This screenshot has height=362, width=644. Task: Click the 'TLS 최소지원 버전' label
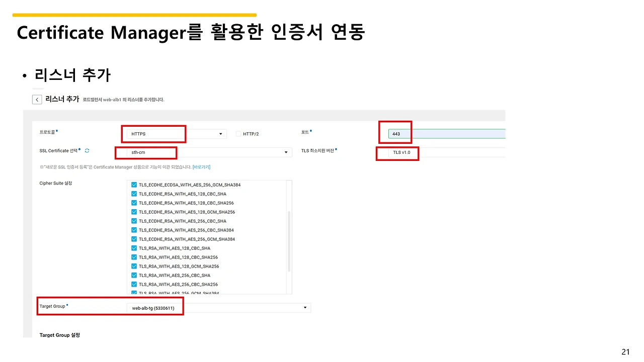click(x=317, y=150)
